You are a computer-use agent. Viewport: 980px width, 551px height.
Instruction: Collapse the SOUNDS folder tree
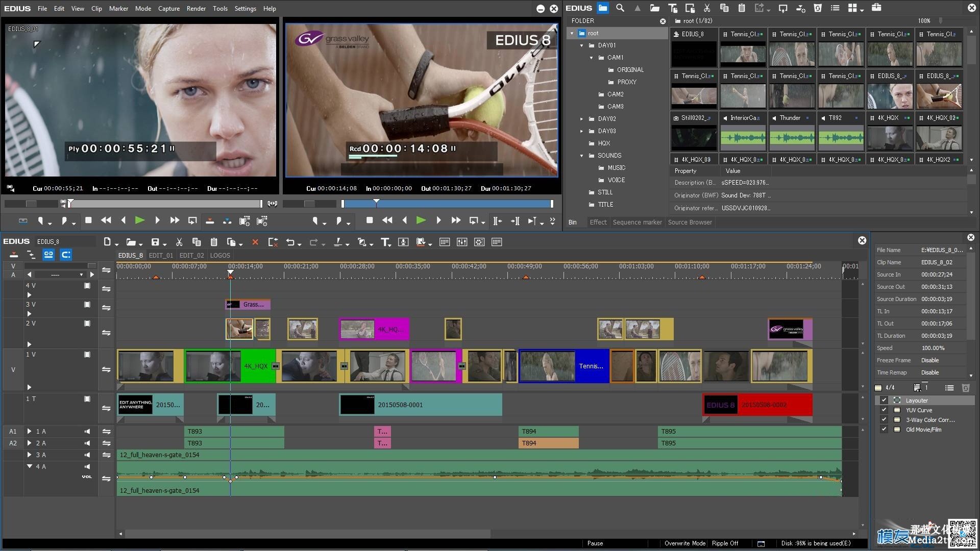[x=581, y=156]
